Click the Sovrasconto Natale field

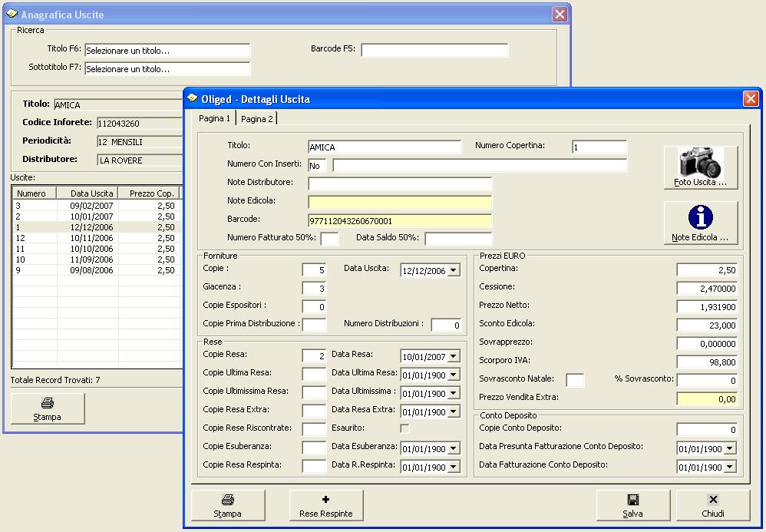pos(575,381)
